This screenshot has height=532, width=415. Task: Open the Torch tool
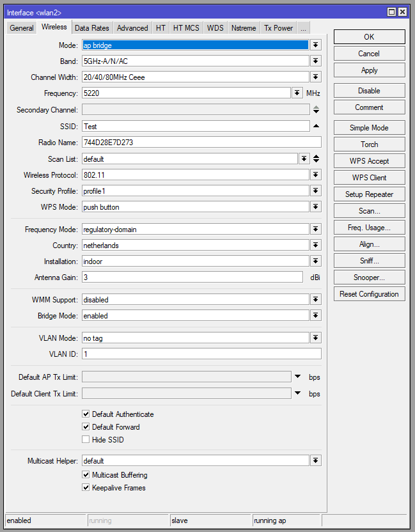pos(369,145)
